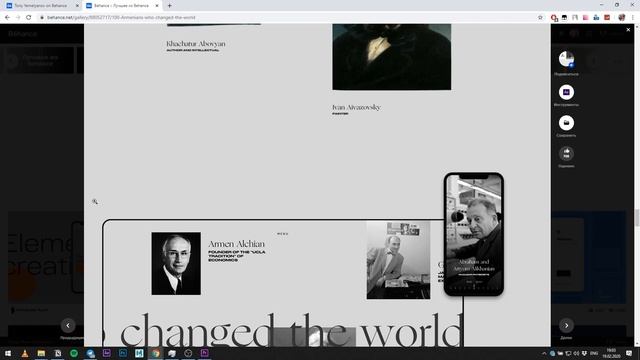The image size is (640, 360).
Task: Click the red square extension icon
Action: click(x=607, y=18)
